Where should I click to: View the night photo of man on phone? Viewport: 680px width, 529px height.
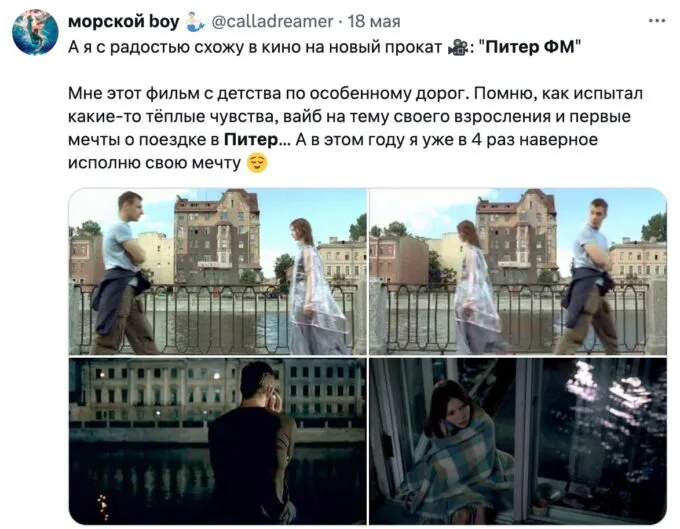218,441
